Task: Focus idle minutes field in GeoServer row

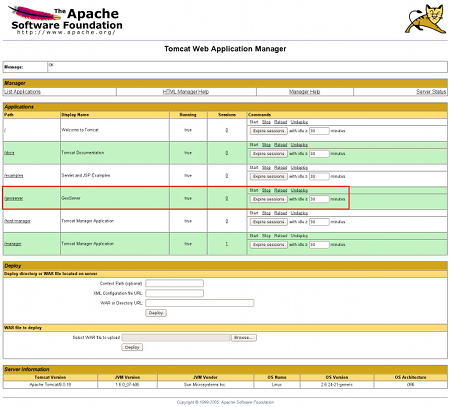Action: 319,199
